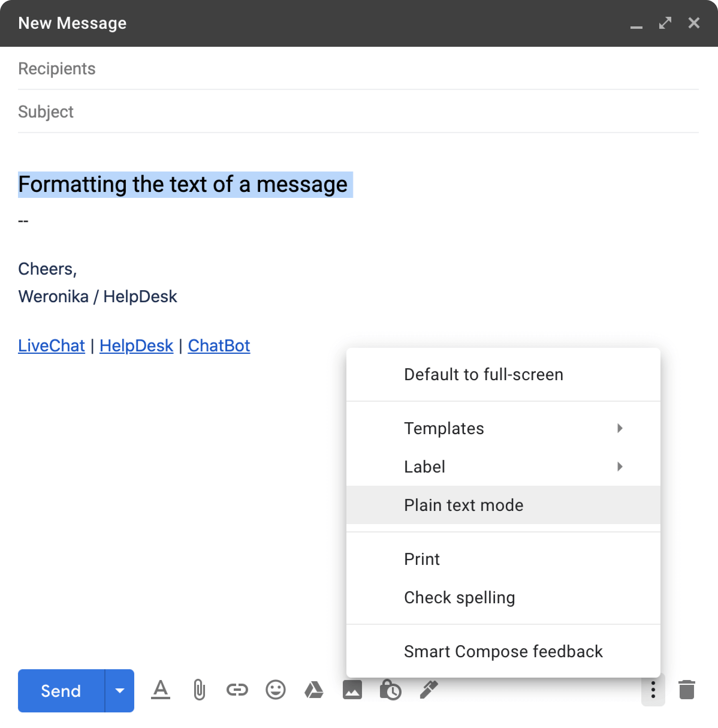
Task: Attach a file using the paperclip icon
Action: click(x=199, y=690)
